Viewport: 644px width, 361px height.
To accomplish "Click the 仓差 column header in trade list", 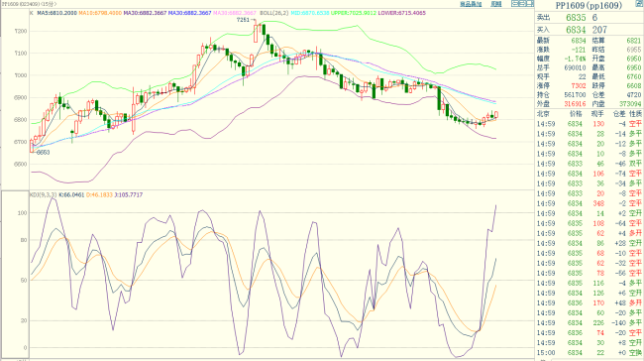I will (619, 114).
